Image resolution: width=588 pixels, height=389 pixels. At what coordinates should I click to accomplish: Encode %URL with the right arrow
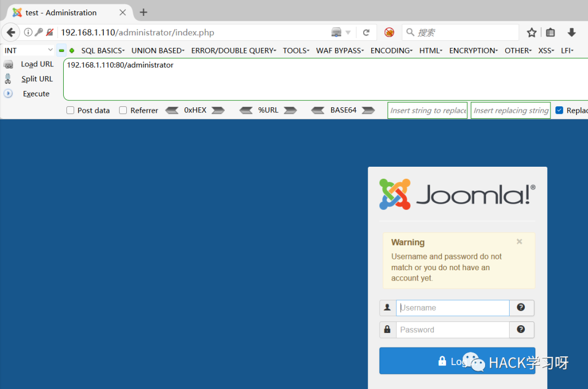click(x=290, y=110)
